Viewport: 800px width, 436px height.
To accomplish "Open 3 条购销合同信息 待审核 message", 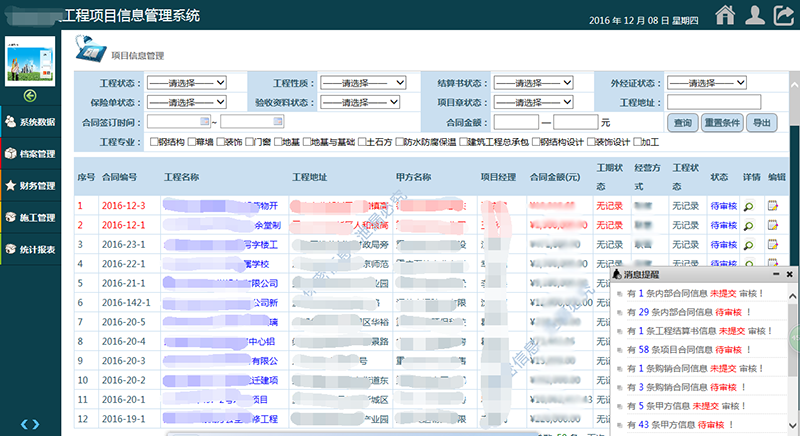I will [687, 387].
